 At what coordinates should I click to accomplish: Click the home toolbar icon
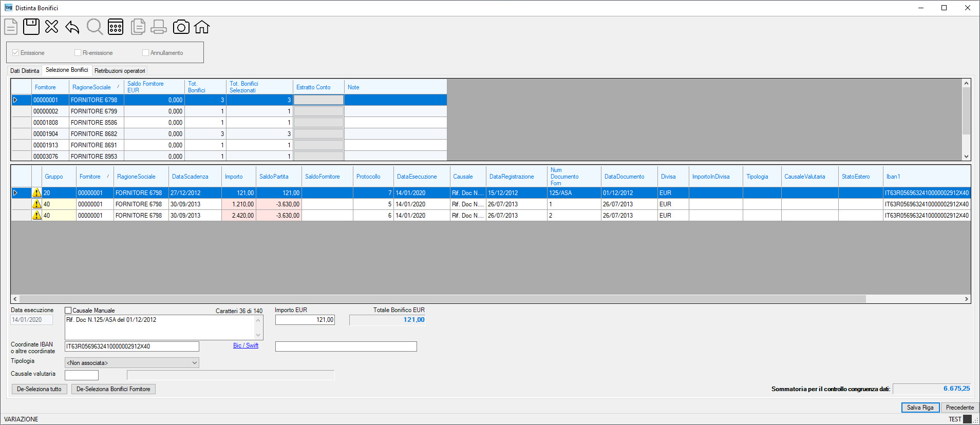pos(202,27)
